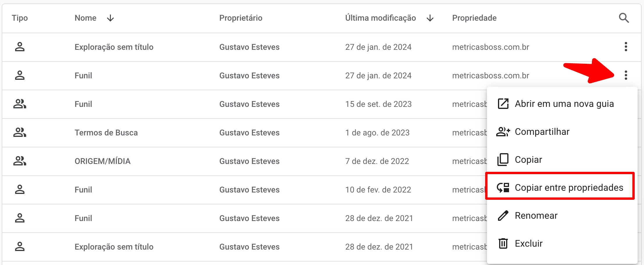Sort by Última modificação arrow
The image size is (644, 265).
coord(430,18)
